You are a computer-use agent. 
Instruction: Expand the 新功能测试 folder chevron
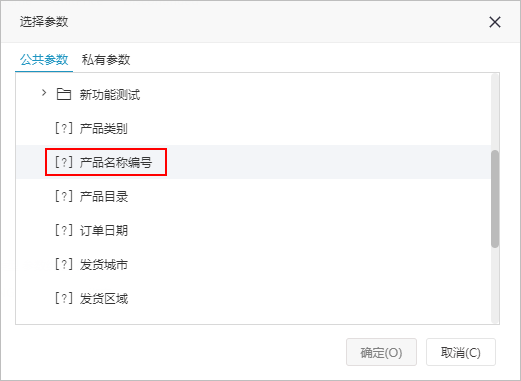[44, 93]
